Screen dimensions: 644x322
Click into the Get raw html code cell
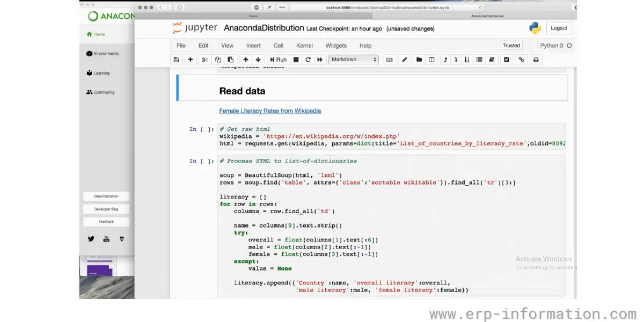(x=391, y=137)
